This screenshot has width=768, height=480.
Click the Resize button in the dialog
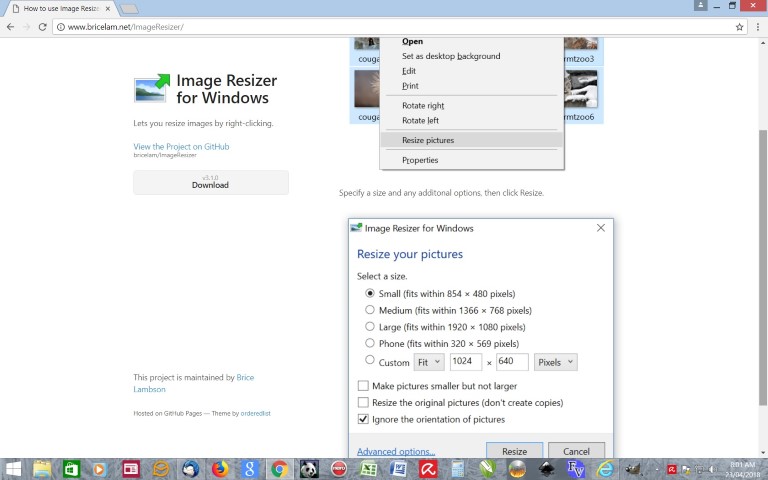pyautogui.click(x=514, y=451)
